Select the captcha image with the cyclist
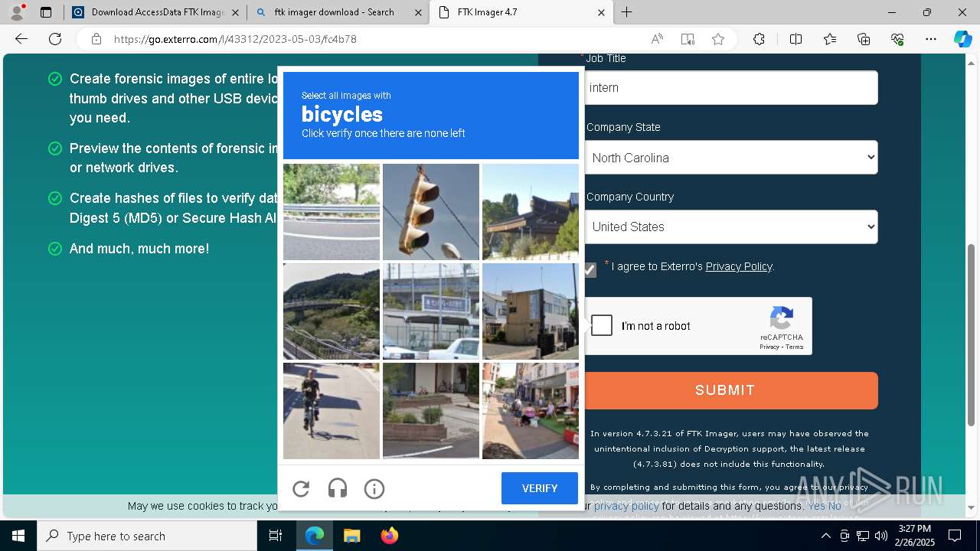 tap(332, 411)
